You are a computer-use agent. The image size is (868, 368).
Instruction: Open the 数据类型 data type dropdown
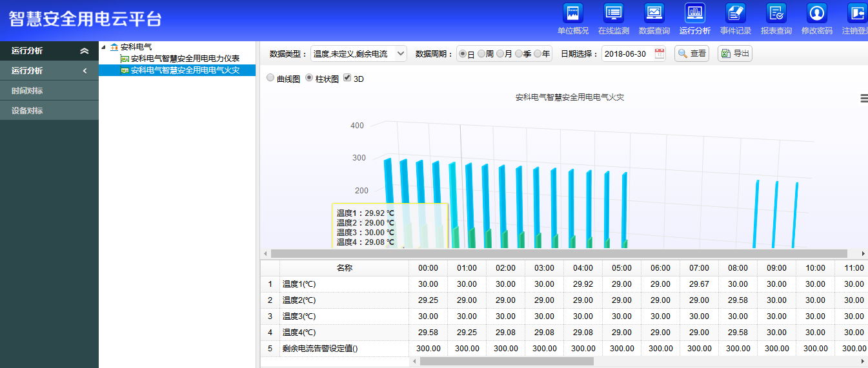[x=359, y=54]
